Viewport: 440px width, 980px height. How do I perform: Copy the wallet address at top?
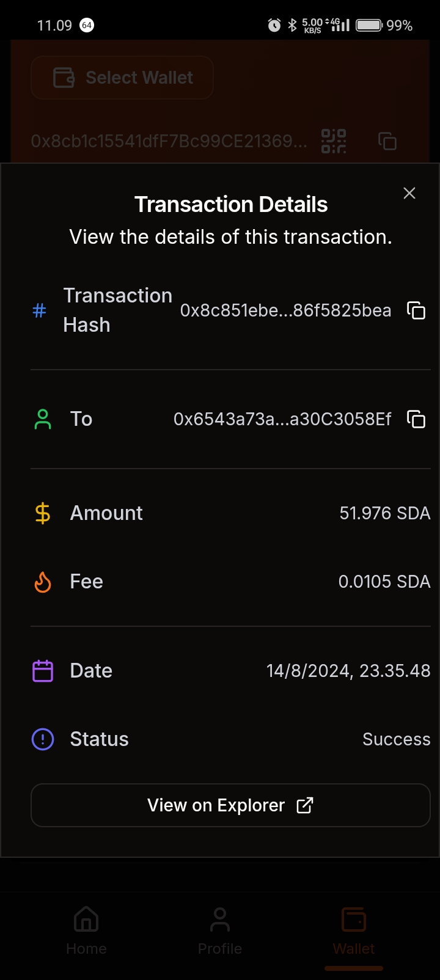tap(387, 141)
